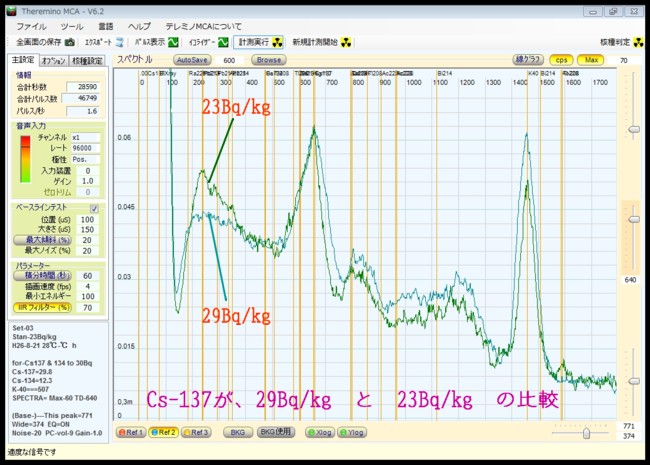Open the ツール menu

point(72,27)
